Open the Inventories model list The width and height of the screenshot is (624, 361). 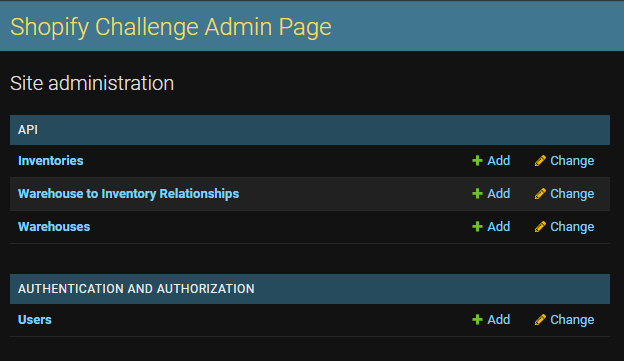(x=51, y=161)
